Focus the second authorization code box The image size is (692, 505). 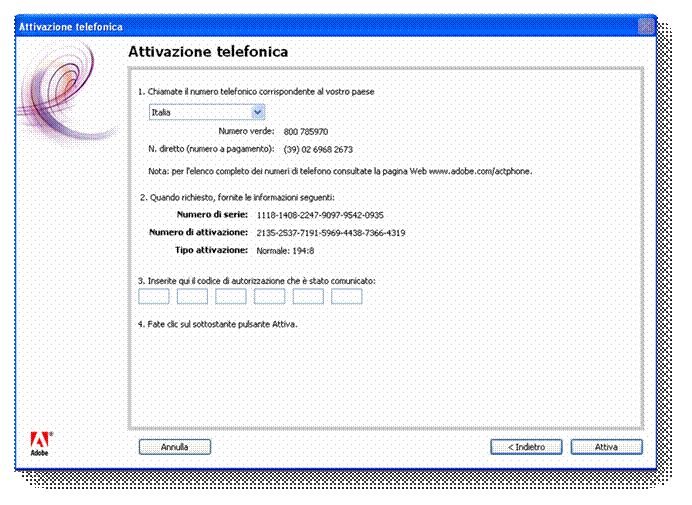192,296
